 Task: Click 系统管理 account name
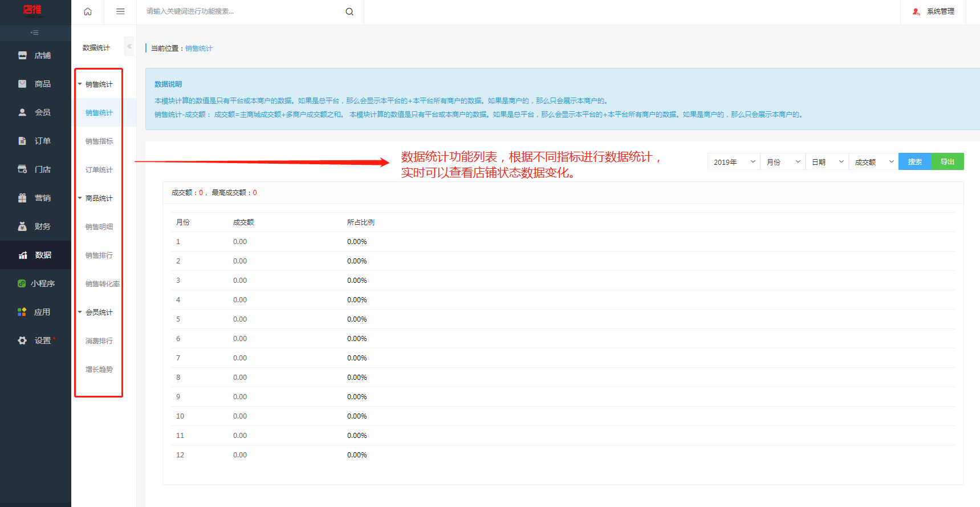(x=941, y=11)
